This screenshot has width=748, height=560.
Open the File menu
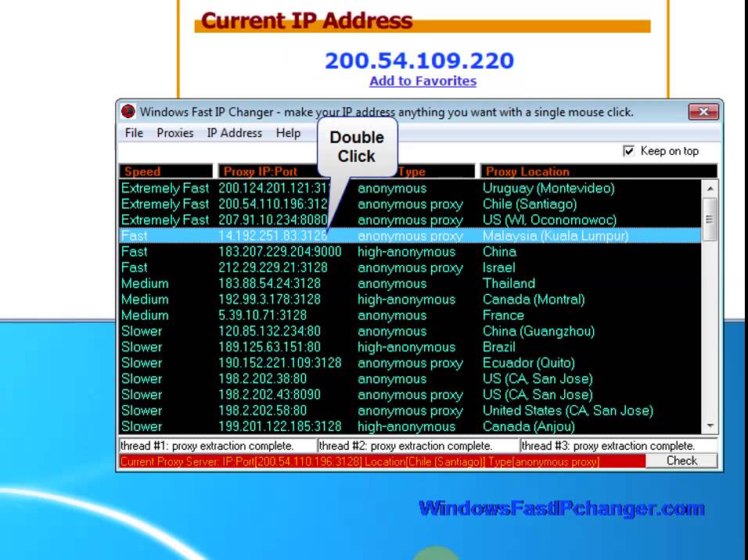134,133
